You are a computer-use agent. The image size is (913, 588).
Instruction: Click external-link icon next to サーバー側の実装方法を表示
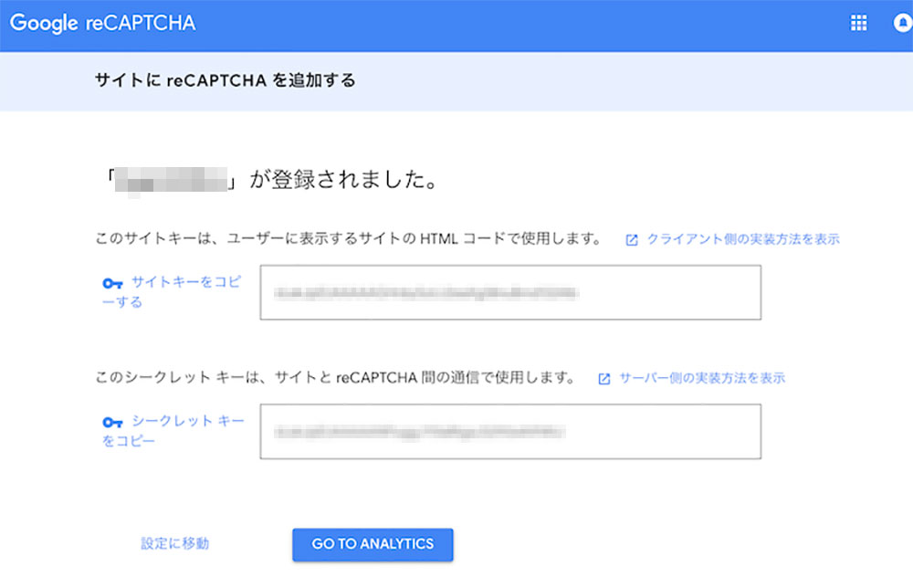[603, 378]
